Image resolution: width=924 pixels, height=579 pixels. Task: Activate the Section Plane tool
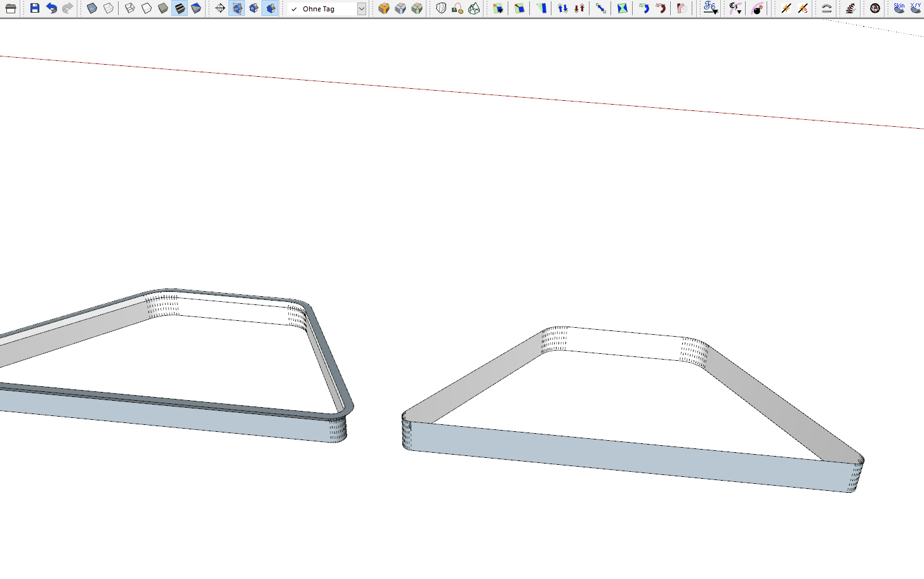click(x=220, y=8)
